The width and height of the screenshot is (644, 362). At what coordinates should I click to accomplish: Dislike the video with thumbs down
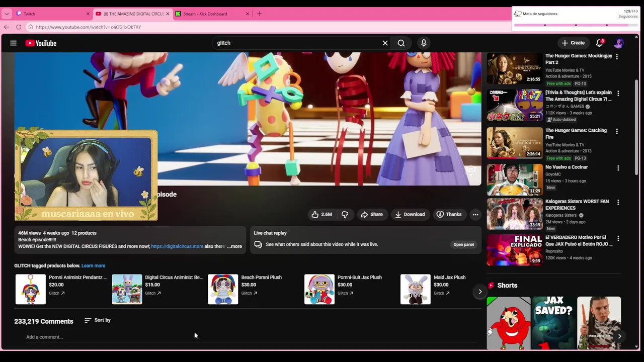tap(345, 215)
